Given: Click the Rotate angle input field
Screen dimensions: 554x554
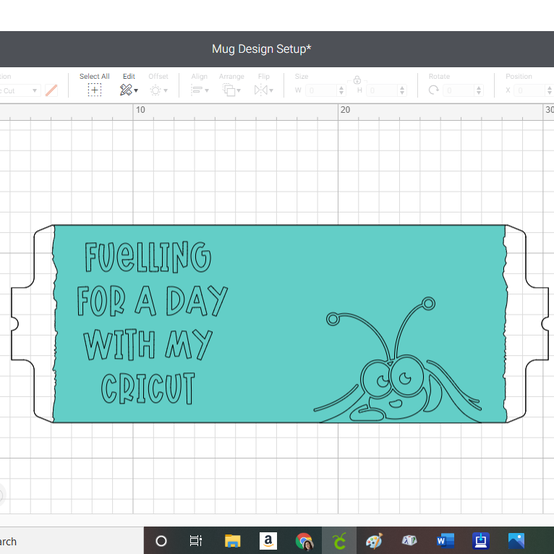Looking at the screenshot, I should click(459, 90).
